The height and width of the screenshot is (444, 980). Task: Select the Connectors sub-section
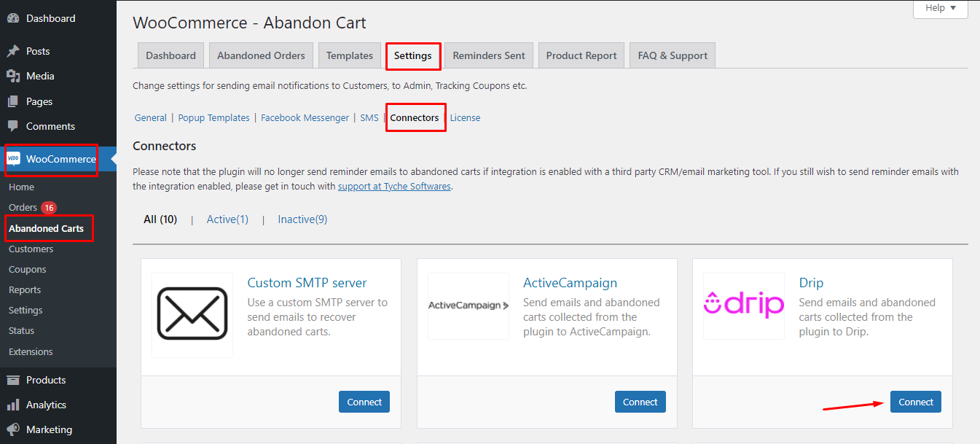pyautogui.click(x=415, y=117)
